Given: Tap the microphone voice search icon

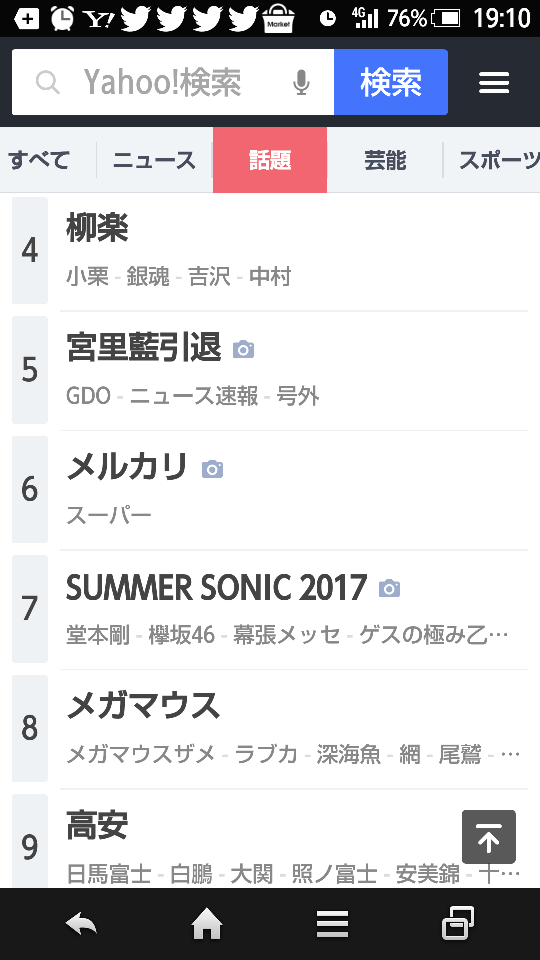Looking at the screenshot, I should 301,82.
